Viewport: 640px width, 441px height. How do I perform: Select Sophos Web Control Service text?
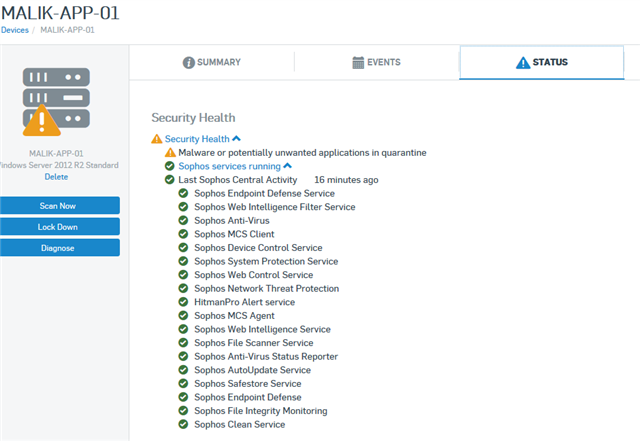[x=254, y=275]
